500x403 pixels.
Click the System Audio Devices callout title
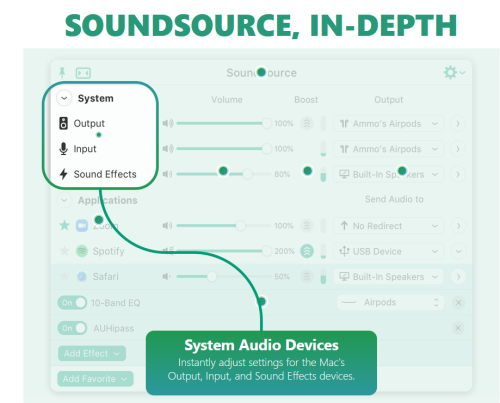tap(261, 345)
